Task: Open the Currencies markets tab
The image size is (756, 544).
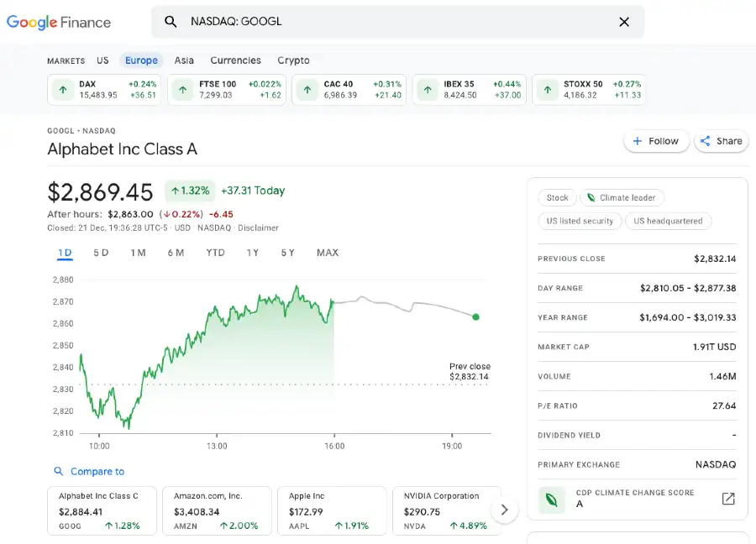Action: (x=235, y=60)
